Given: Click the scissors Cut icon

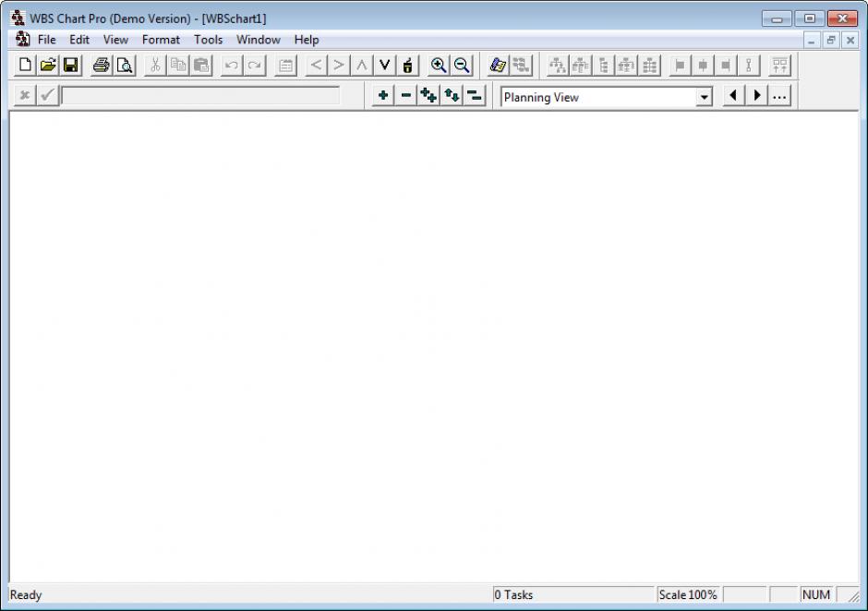Looking at the screenshot, I should click(x=155, y=66).
